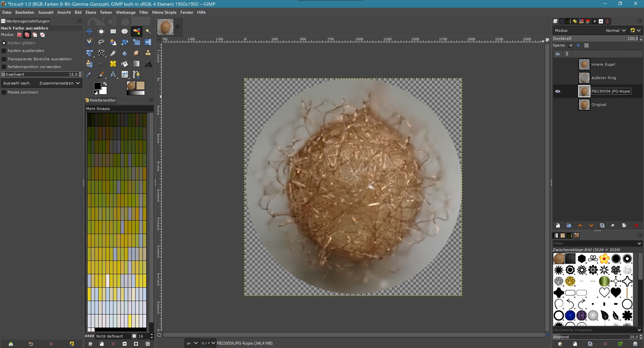Screen dimensions: 644x348
Task: Click the black foreground color swatch
Action: tap(97, 86)
